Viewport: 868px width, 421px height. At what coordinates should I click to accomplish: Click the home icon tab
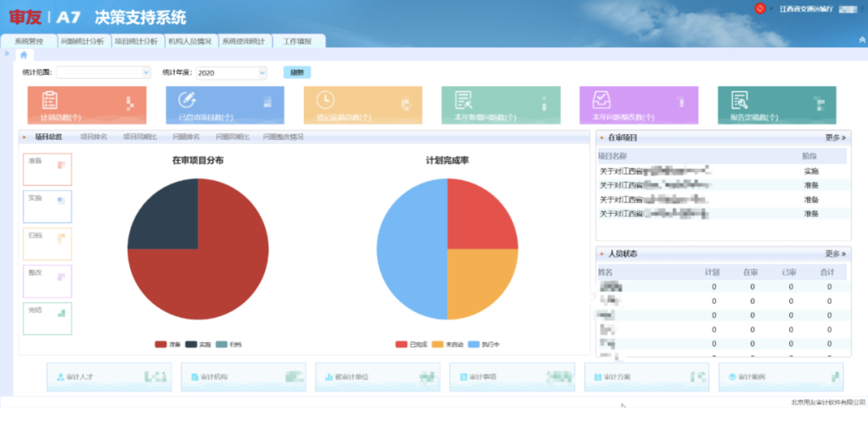(x=24, y=55)
